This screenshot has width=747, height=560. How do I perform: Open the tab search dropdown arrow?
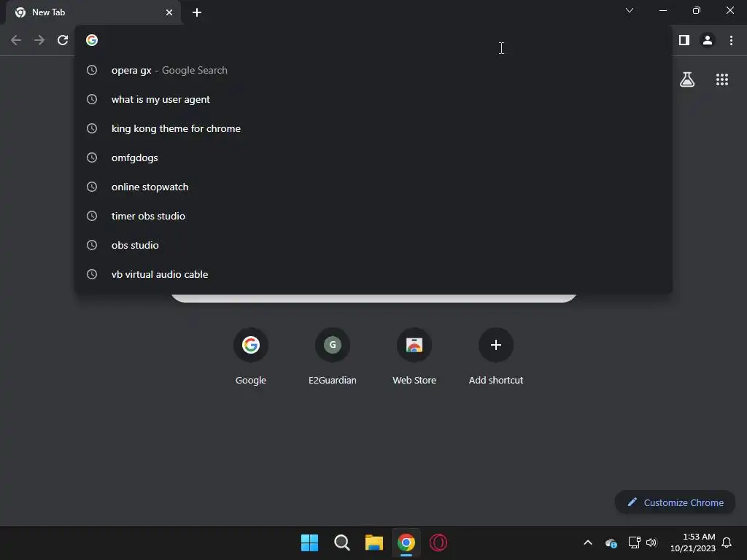coord(630,10)
